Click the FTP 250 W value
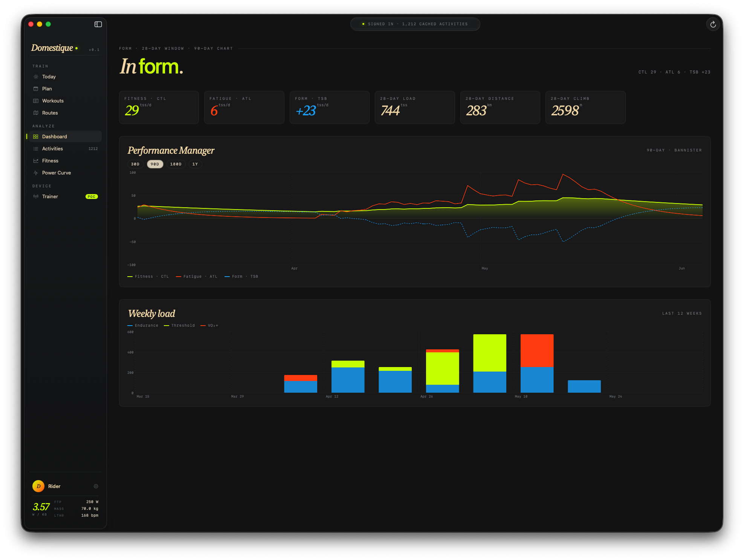This screenshot has width=744, height=560. (92, 502)
